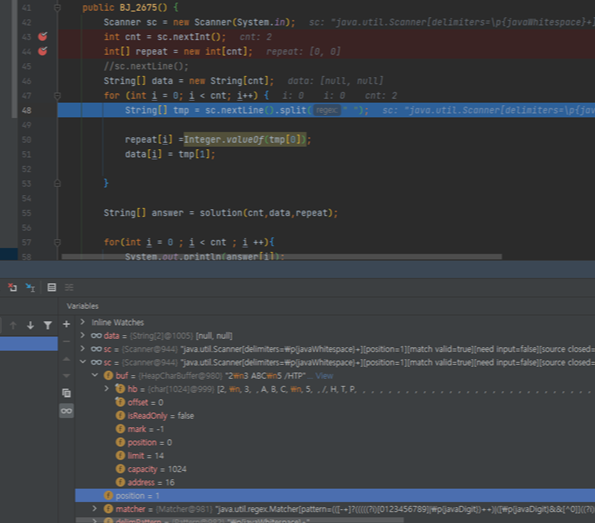595x523 pixels.
Task: Expand the matcher node
Action: click(x=95, y=509)
